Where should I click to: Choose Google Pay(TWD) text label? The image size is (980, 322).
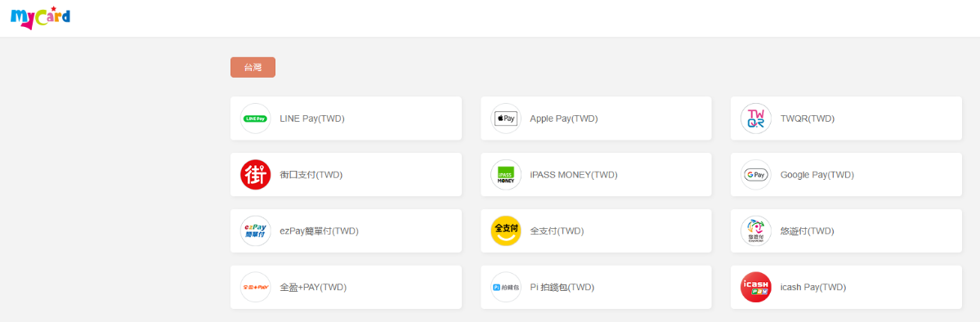(x=817, y=174)
